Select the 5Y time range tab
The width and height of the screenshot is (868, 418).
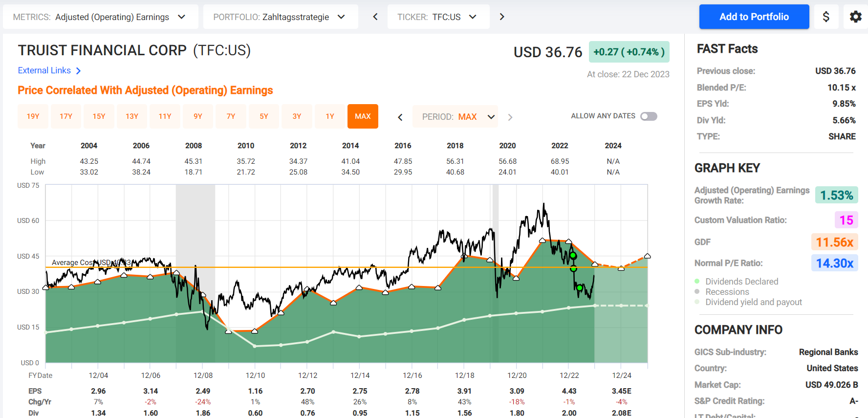(x=264, y=116)
